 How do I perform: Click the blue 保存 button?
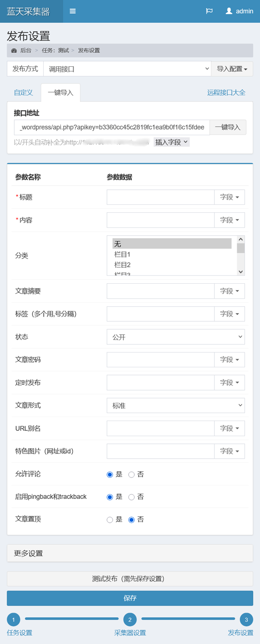coord(130,598)
